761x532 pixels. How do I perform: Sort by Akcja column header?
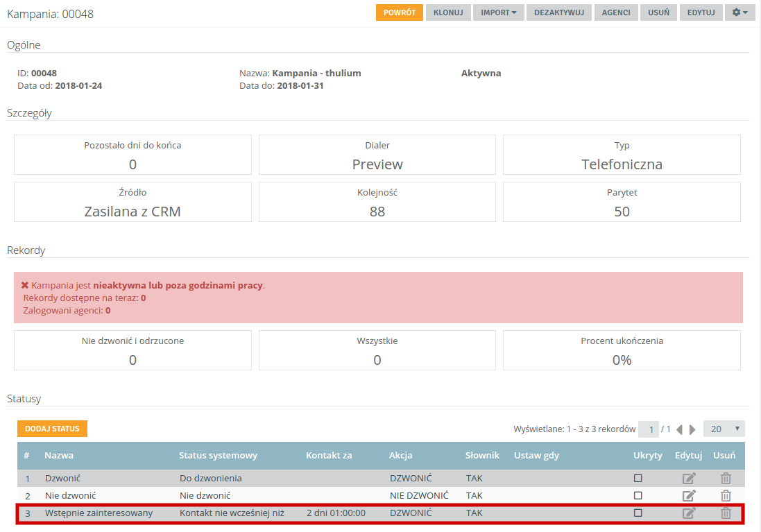click(400, 455)
